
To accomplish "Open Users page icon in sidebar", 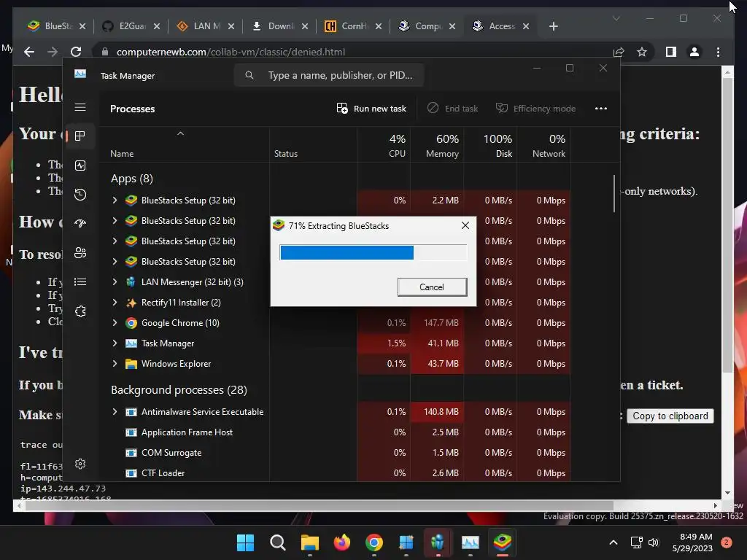I will pyautogui.click(x=80, y=253).
